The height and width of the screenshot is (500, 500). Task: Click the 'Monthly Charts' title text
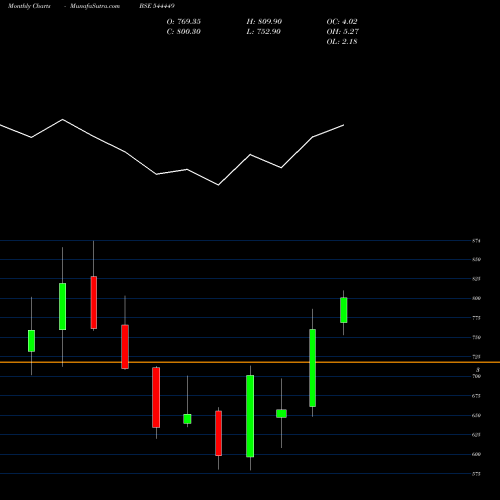(x=29, y=6)
